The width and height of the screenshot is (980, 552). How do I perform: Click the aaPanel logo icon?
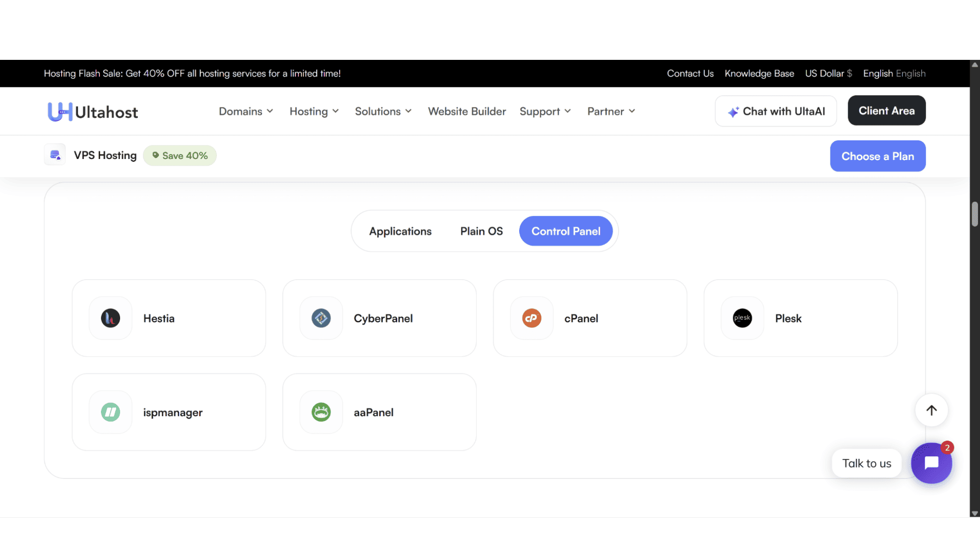pyautogui.click(x=321, y=412)
